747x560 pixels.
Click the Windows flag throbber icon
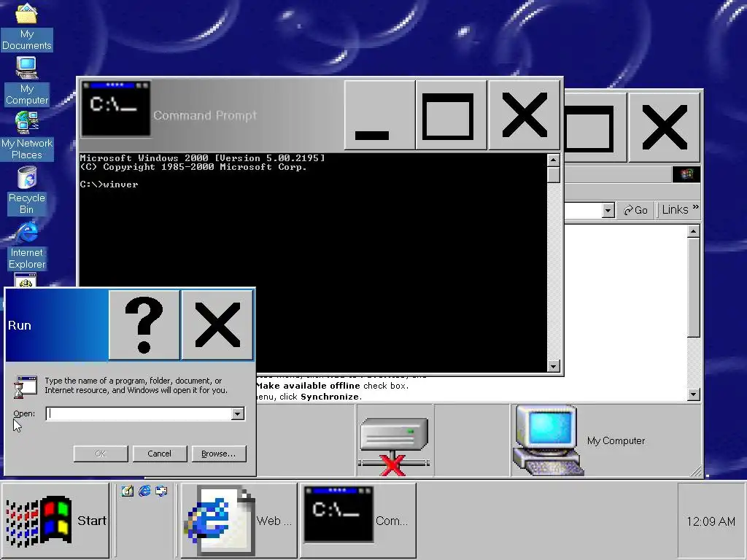(686, 174)
